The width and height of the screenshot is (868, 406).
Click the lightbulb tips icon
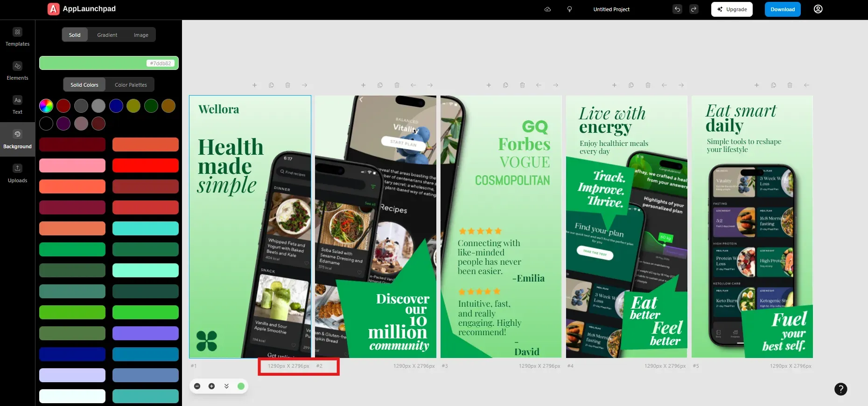pos(569,9)
